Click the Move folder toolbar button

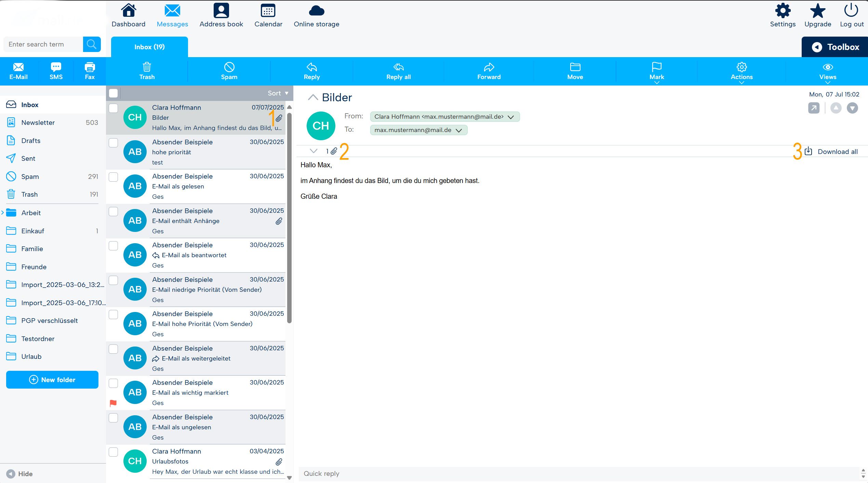coord(575,71)
